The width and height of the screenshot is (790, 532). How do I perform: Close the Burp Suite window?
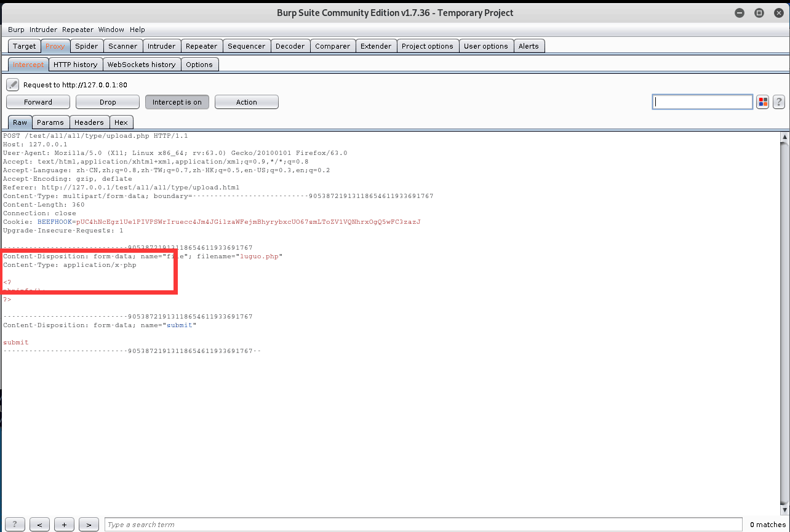[x=778, y=13]
